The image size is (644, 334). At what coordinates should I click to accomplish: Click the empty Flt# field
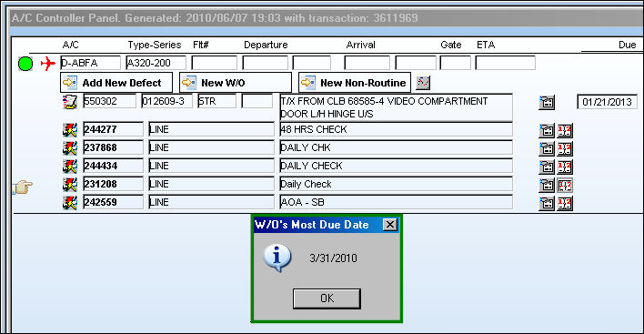(x=215, y=63)
